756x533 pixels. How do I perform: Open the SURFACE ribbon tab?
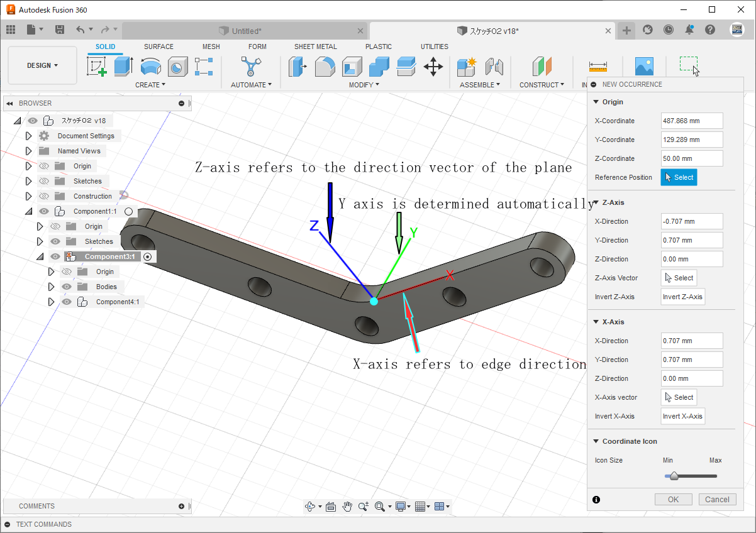click(x=158, y=47)
